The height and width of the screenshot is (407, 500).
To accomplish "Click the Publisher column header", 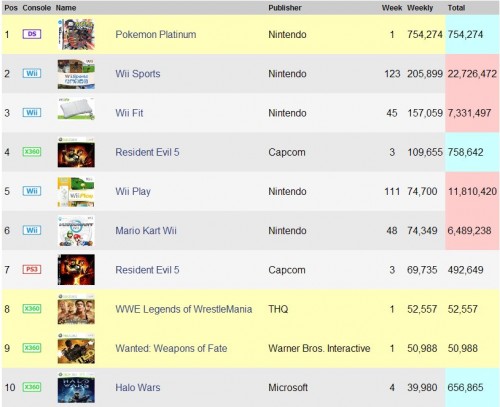I will (x=285, y=8).
